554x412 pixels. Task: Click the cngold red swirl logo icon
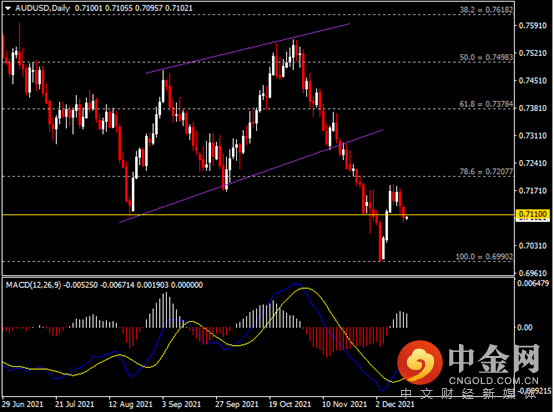coord(420,363)
